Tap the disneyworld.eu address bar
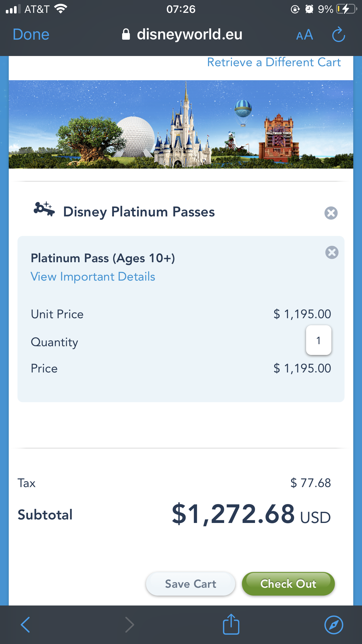 click(189, 34)
